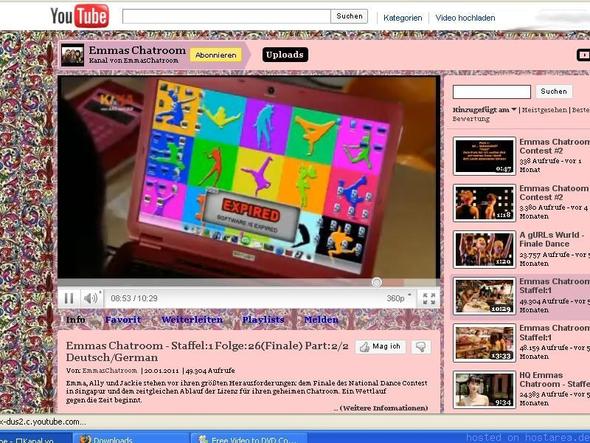Open the 10:29 Staffel:1 video thumbnail
This screenshot has width=590, height=443.
[x=484, y=296]
